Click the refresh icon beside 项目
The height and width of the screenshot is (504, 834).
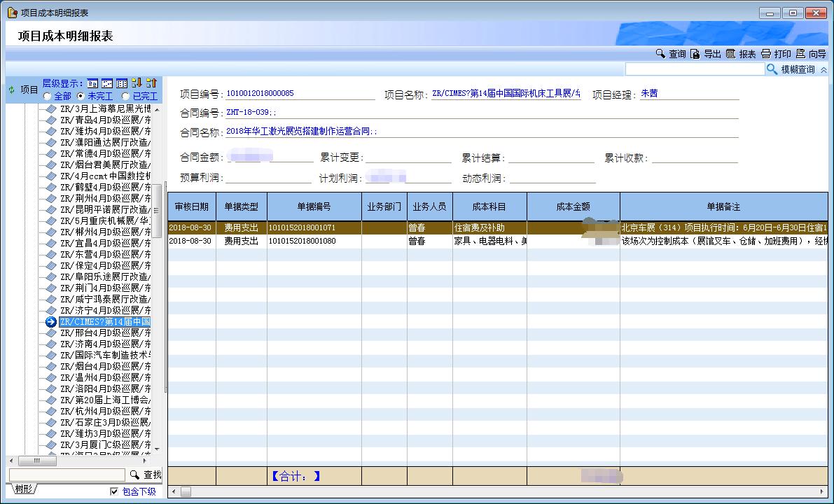click(11, 90)
